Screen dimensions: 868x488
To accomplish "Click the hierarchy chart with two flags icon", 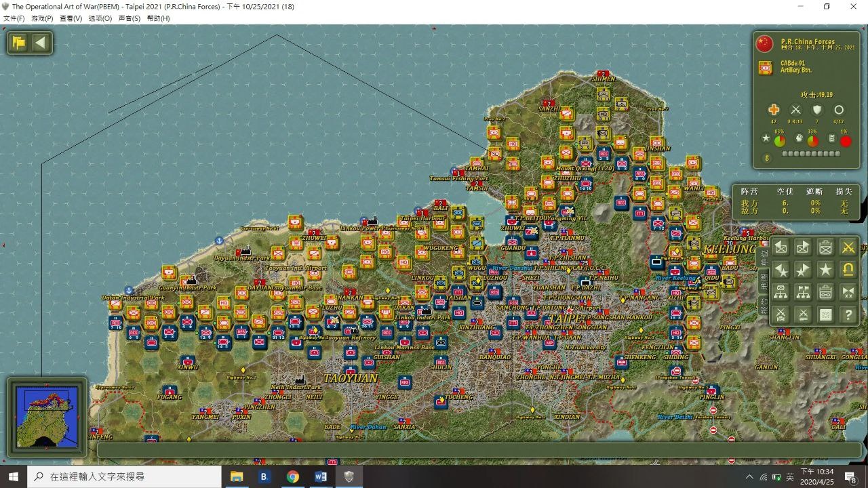I will pyautogui.click(x=803, y=292).
